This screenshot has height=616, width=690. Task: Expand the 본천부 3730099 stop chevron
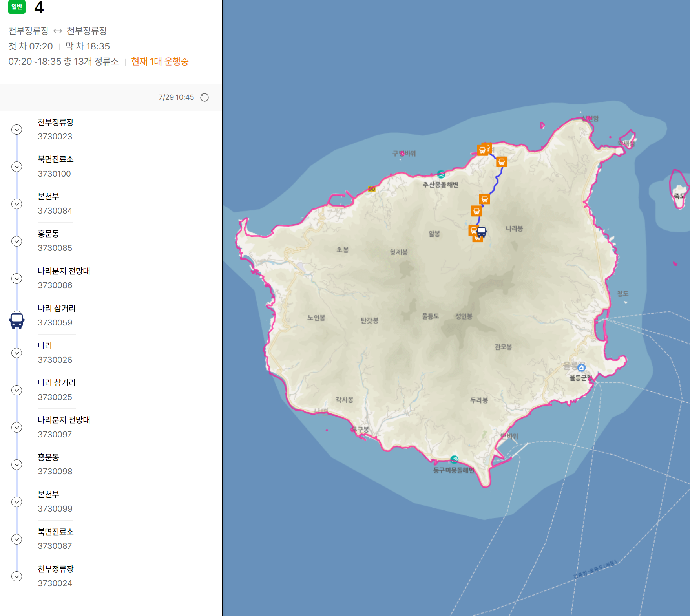pyautogui.click(x=16, y=502)
